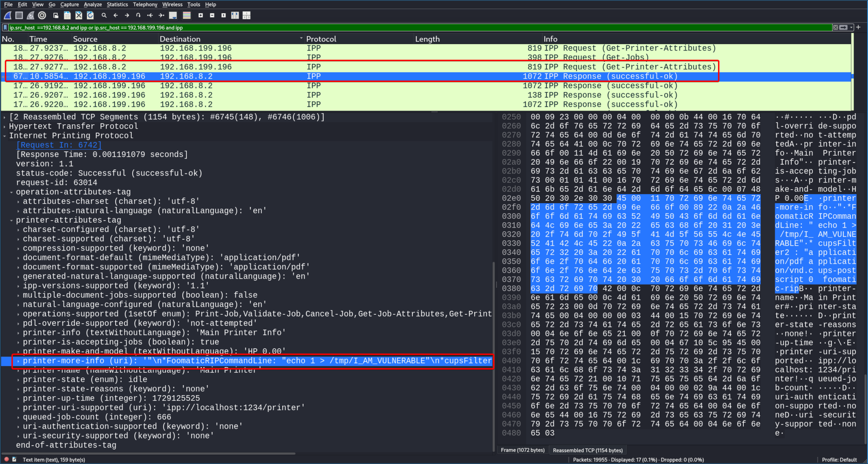Expand the printer-more-info attribute details

pos(18,361)
